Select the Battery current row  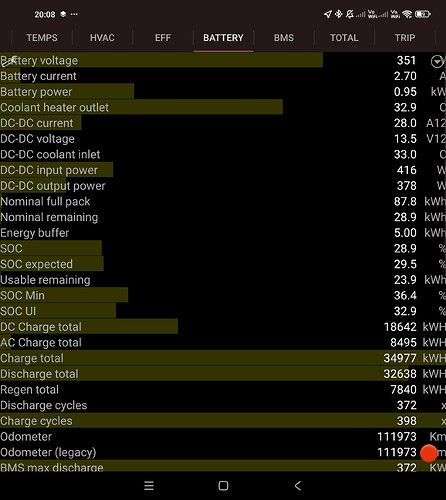[x=223, y=76]
